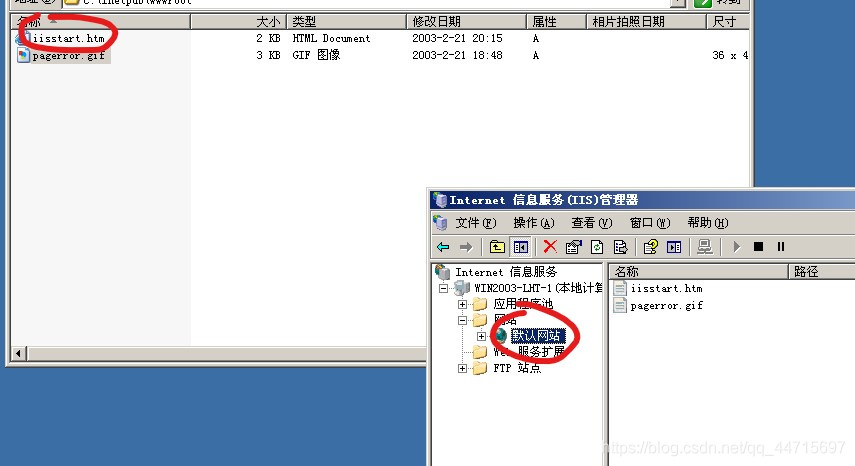This screenshot has height=466, width=855.
Task: Sort Explorer by 尺寸 column header
Action: [x=728, y=22]
